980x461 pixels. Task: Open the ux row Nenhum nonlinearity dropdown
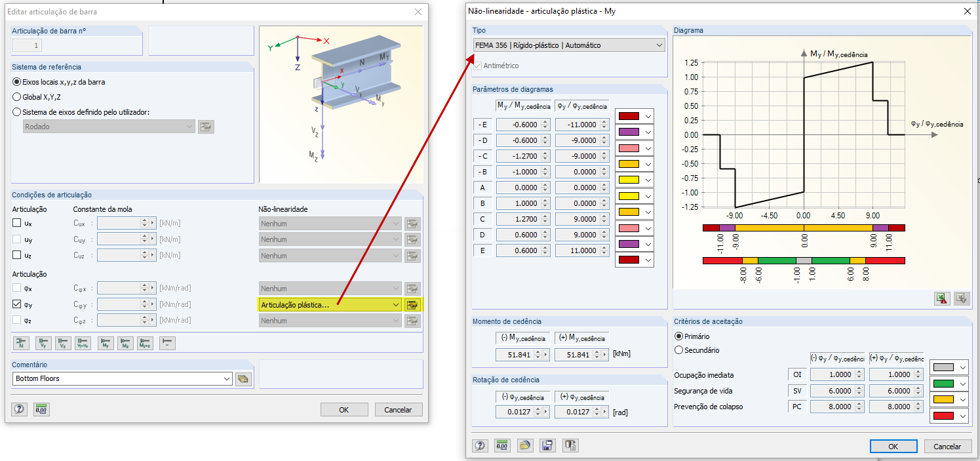pos(330,224)
